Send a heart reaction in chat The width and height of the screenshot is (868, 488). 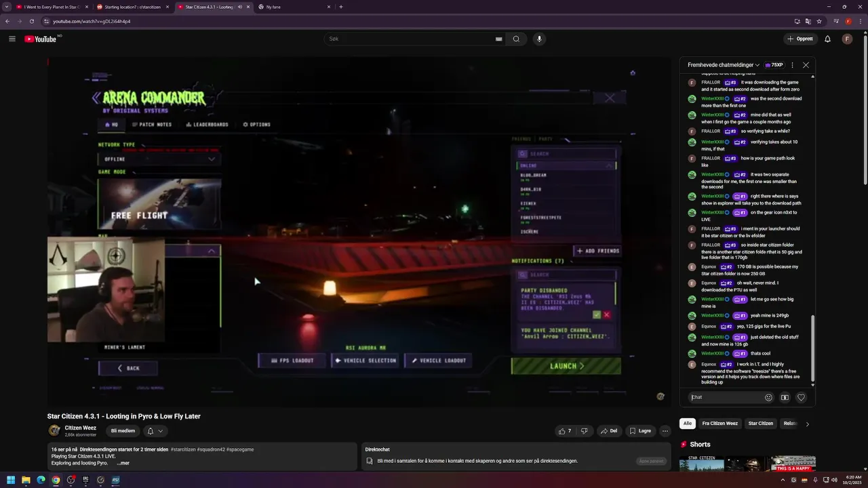pos(801,397)
